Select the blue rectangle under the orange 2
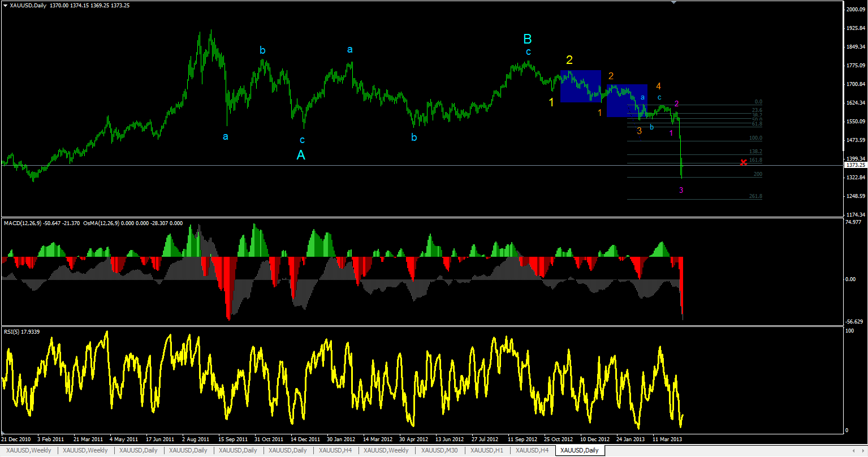Screen dimensions: 868x457 [627, 101]
